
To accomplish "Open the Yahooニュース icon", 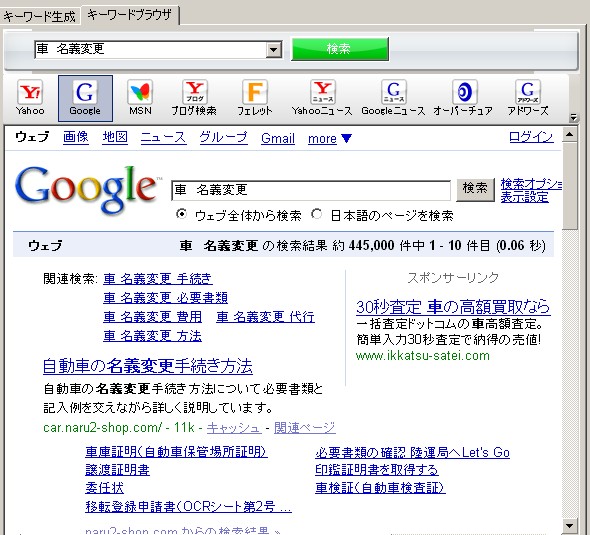I will tap(322, 98).
